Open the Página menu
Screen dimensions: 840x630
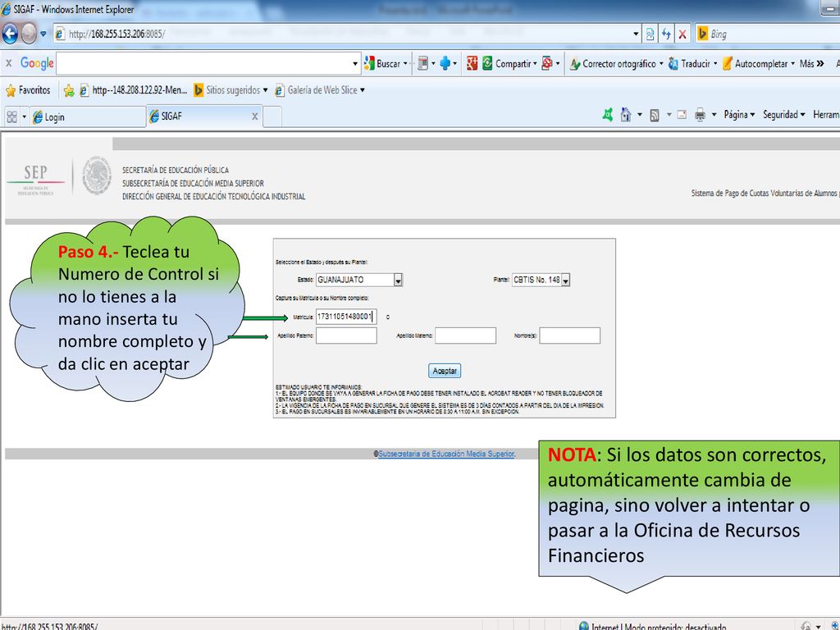click(739, 114)
